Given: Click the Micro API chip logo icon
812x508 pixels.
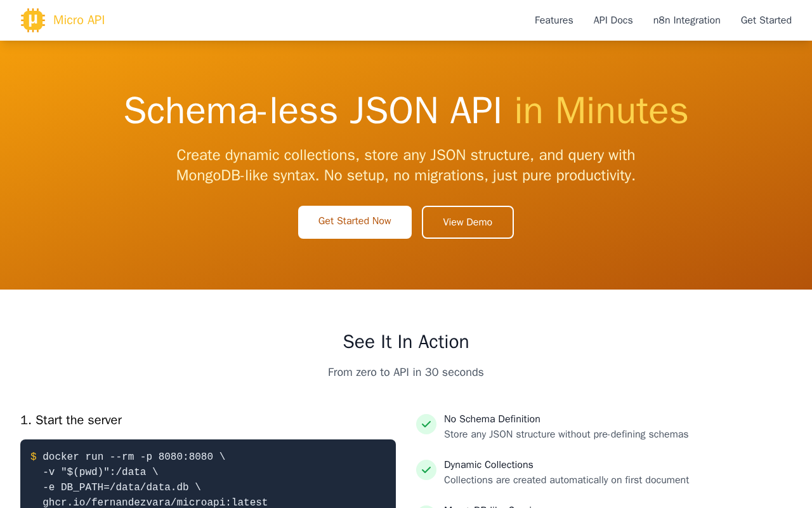Looking at the screenshot, I should pyautogui.click(x=33, y=20).
